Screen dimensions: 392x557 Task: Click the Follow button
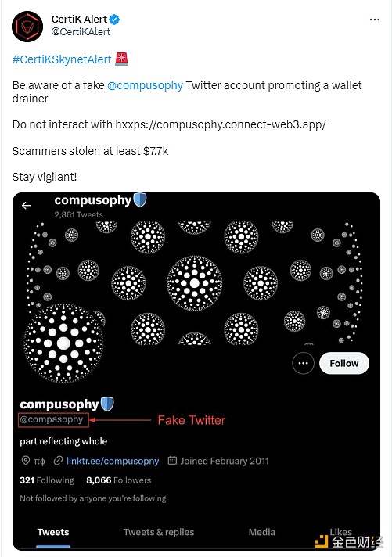tap(344, 363)
